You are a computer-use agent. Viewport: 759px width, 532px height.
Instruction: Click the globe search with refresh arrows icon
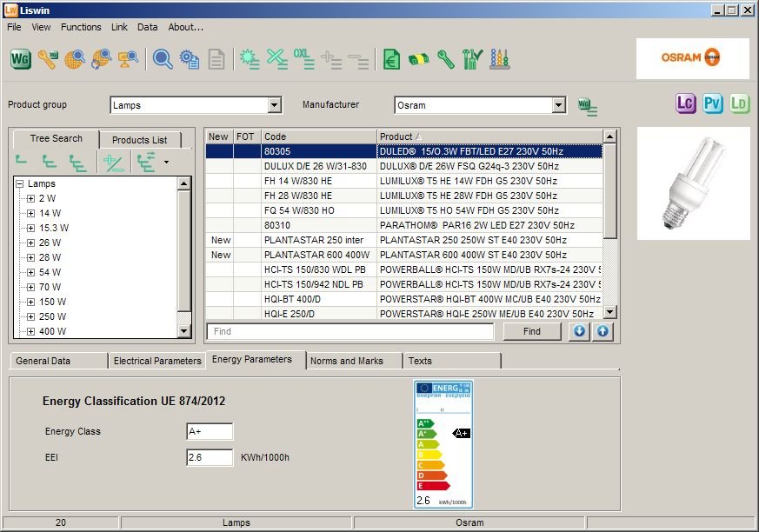pyautogui.click(x=101, y=59)
